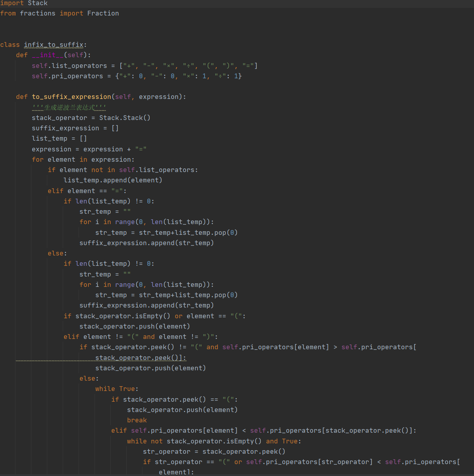Click the '__init__' method name
Image resolution: width=474 pixels, height=476 pixels.
coord(48,55)
